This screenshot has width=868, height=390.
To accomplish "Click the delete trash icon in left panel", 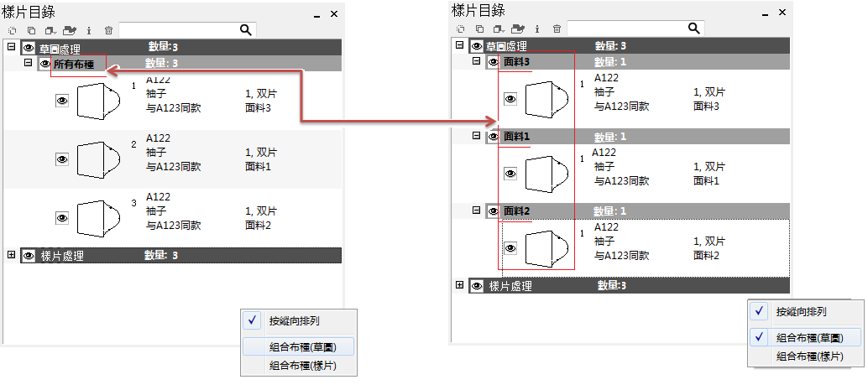I will coord(109,30).
